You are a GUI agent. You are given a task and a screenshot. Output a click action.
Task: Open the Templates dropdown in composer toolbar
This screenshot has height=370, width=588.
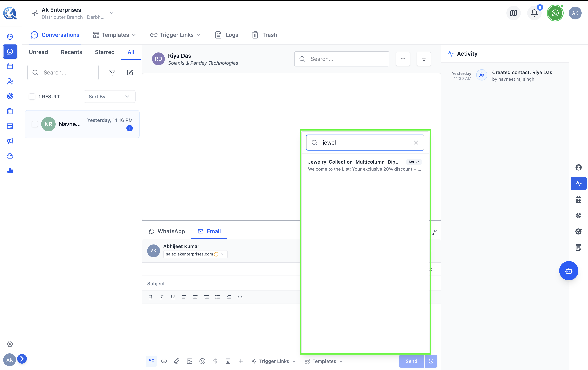coord(324,361)
